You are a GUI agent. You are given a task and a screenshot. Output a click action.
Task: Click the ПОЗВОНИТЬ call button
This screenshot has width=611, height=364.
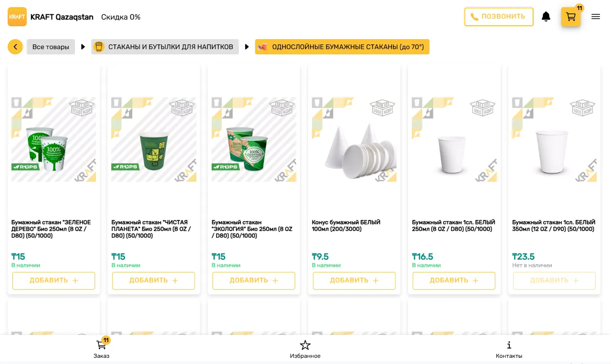499,17
